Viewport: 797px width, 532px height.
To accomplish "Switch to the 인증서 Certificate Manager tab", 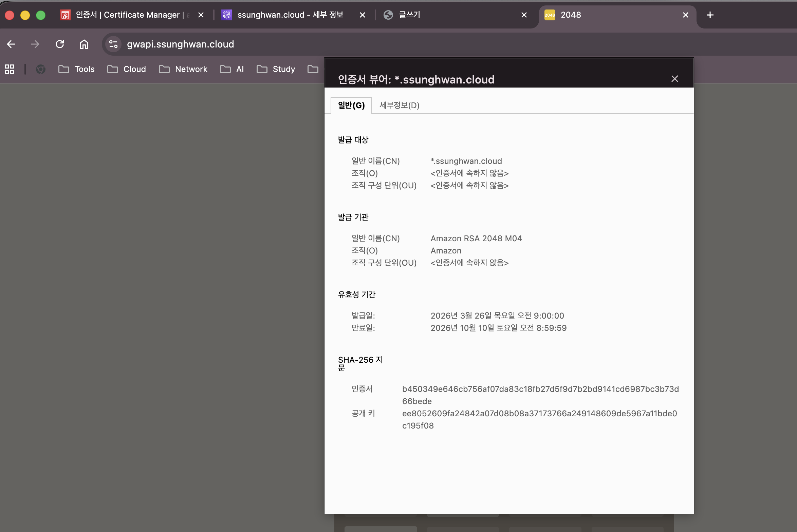I will (x=132, y=15).
